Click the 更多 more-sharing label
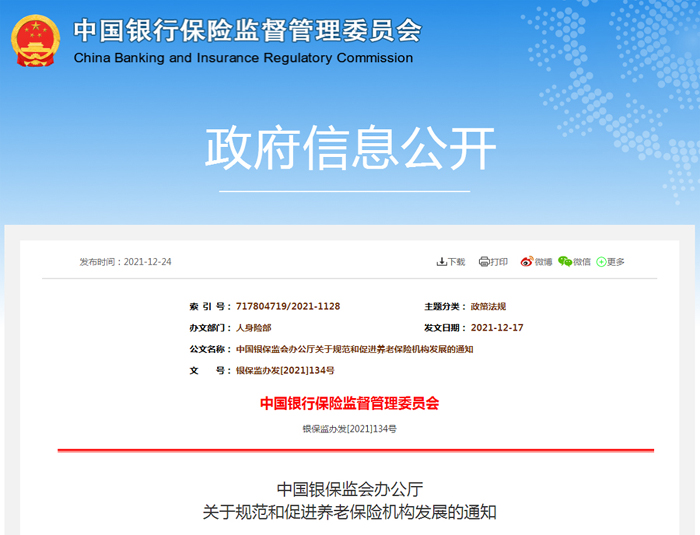The width and height of the screenshot is (700, 535). [616, 262]
